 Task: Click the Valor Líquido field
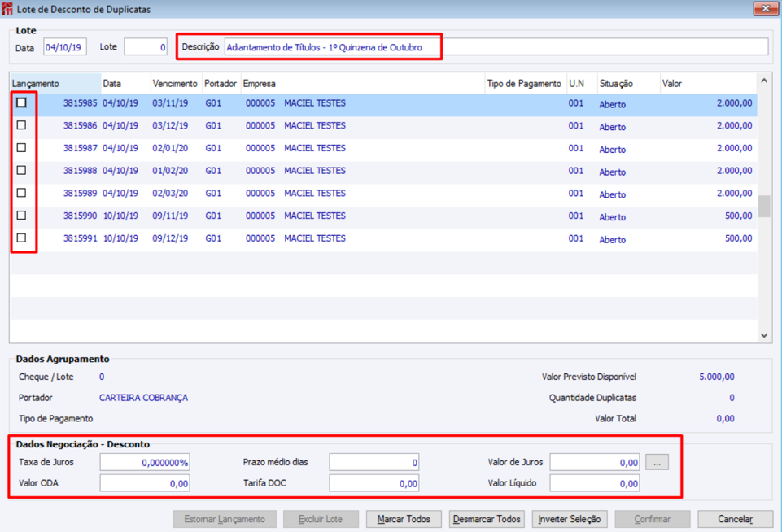point(595,483)
